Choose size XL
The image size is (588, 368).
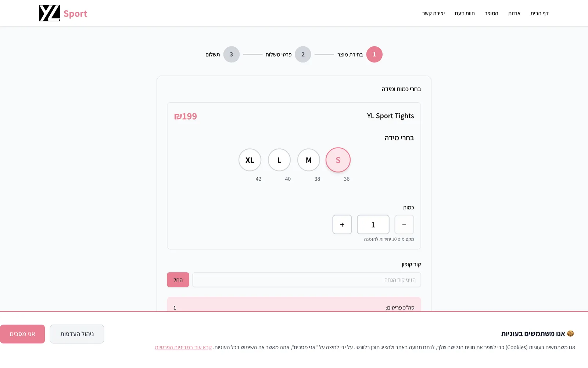pos(250,160)
